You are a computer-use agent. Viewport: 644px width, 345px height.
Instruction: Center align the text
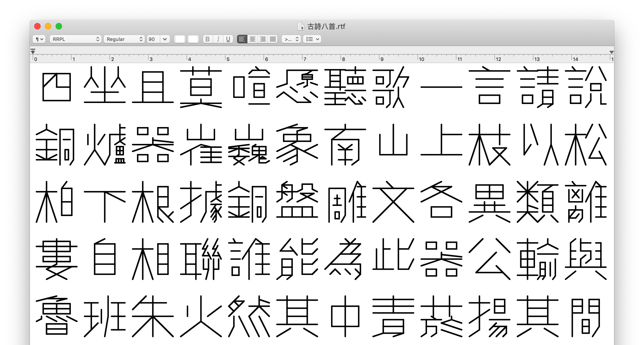252,39
